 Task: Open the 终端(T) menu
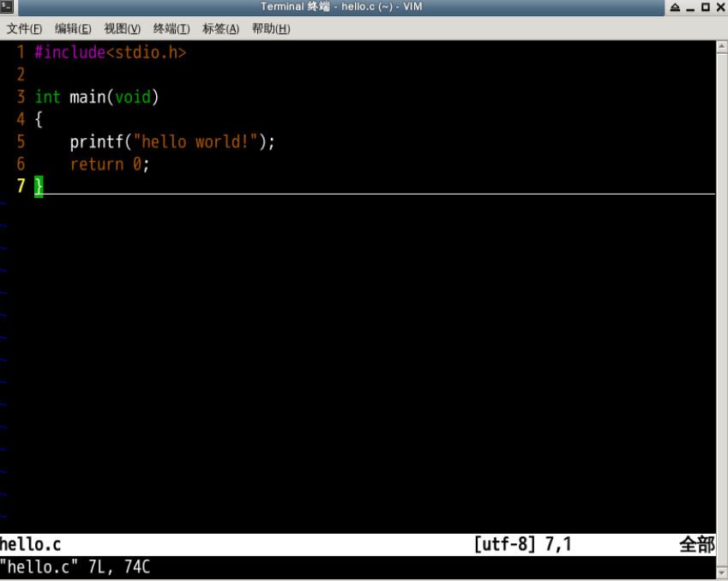(x=171, y=29)
